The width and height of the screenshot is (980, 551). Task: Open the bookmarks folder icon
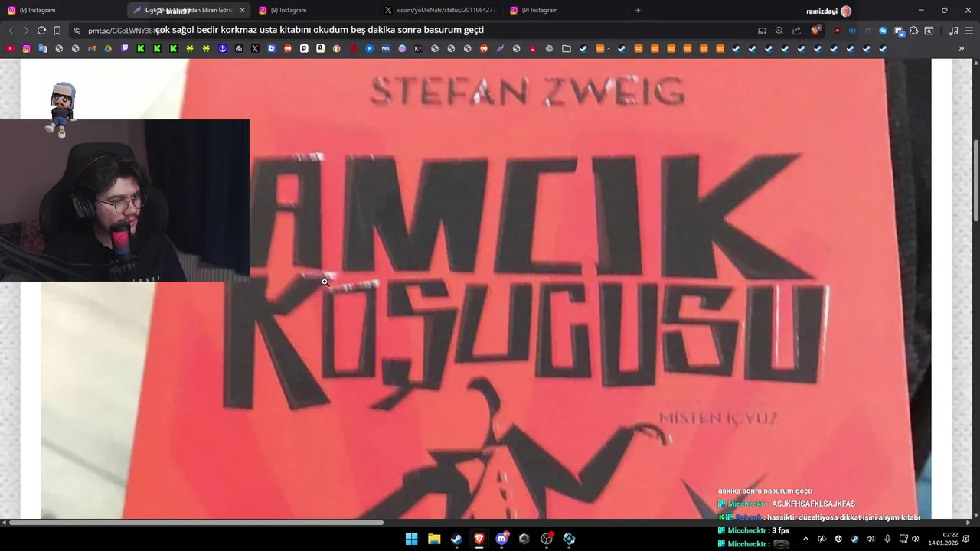(x=566, y=48)
